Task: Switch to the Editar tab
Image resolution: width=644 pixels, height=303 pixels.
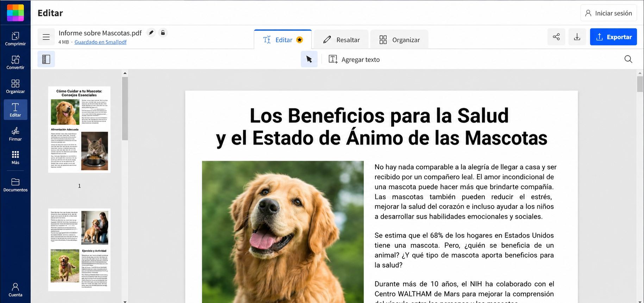Action: 283,39
